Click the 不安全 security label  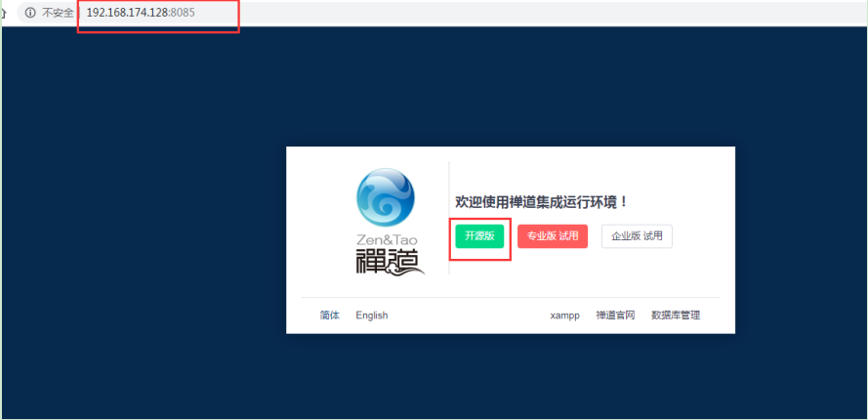[x=58, y=13]
